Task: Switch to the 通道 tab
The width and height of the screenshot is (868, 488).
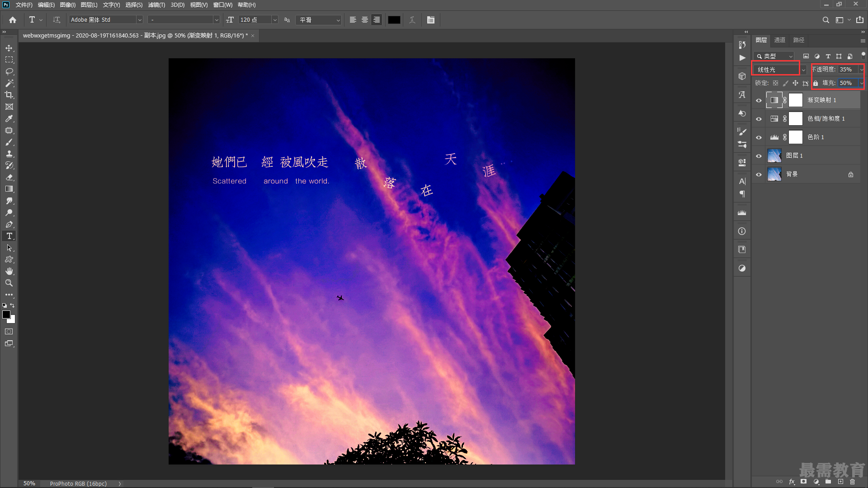Action: point(780,40)
